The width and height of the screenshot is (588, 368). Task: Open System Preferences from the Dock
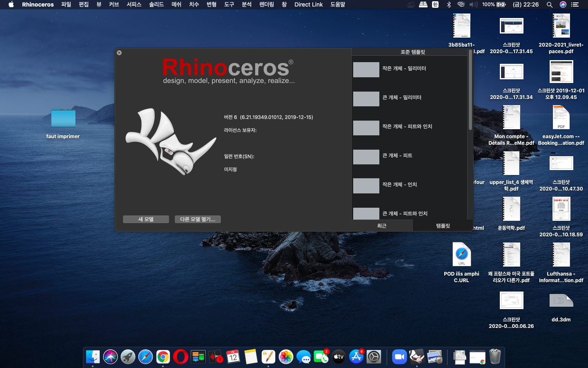(x=374, y=357)
